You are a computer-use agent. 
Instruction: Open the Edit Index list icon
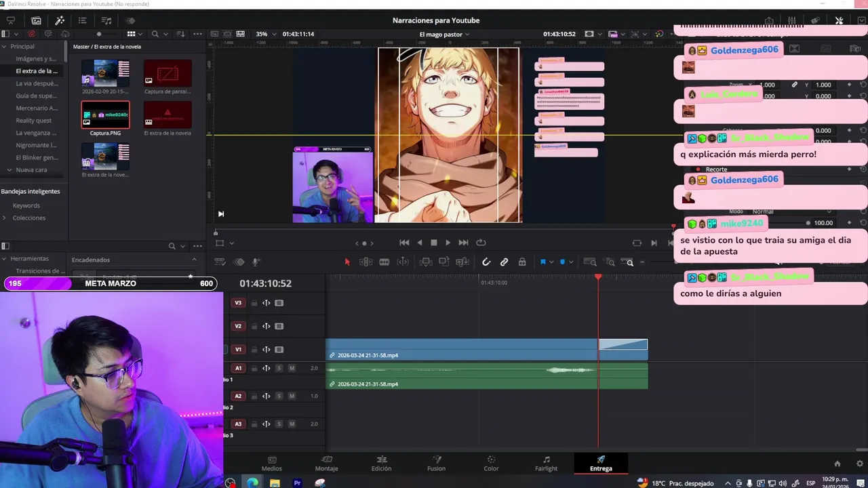coord(82,20)
